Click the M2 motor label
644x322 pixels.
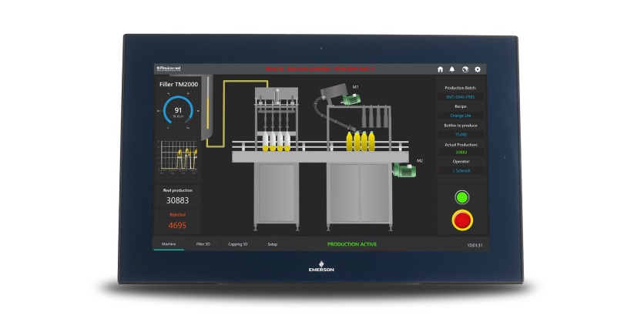point(420,161)
